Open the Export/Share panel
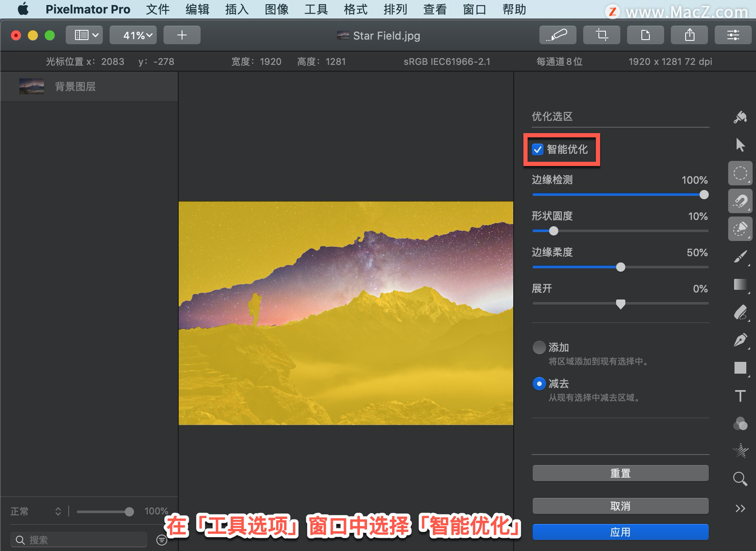 pyautogui.click(x=689, y=35)
